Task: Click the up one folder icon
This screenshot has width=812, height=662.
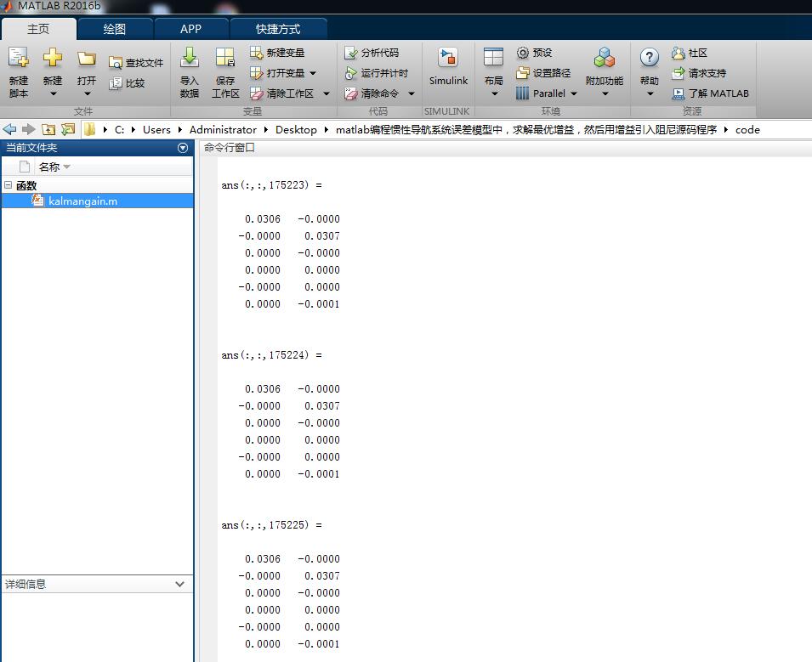Action: coord(48,129)
